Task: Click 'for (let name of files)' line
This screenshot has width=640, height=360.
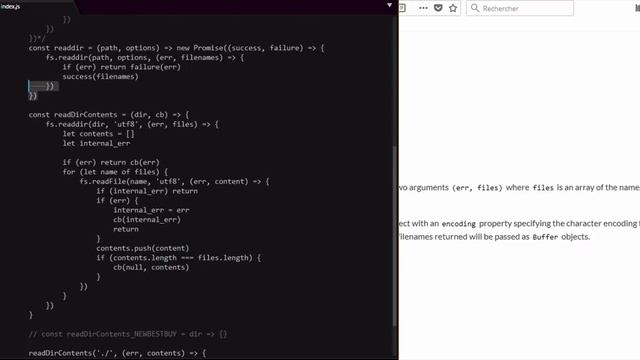Action: (x=115, y=172)
